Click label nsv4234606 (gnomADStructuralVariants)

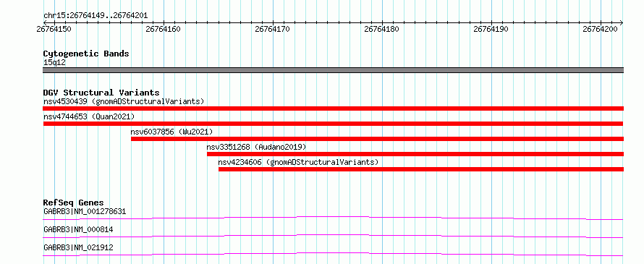298,162
